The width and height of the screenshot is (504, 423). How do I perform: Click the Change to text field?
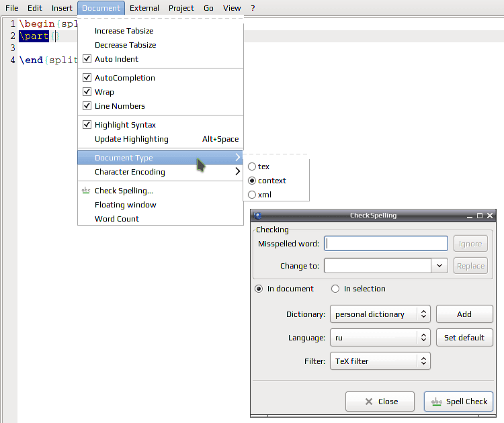(x=378, y=266)
